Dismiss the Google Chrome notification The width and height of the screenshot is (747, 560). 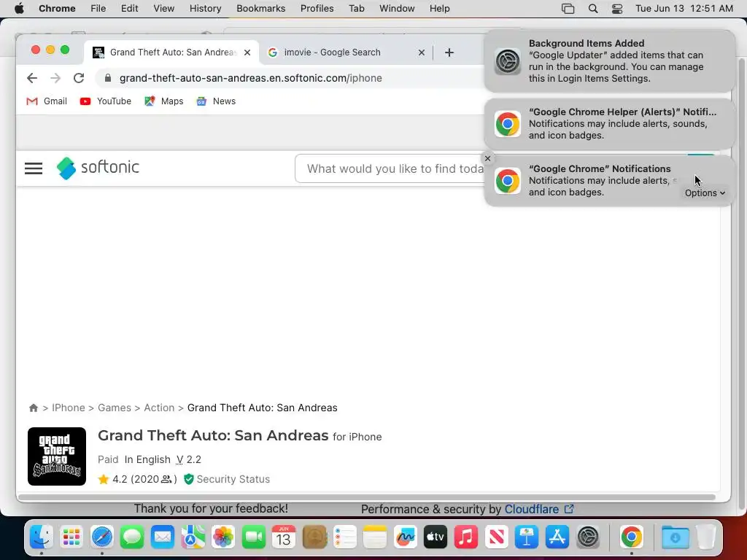coord(487,158)
